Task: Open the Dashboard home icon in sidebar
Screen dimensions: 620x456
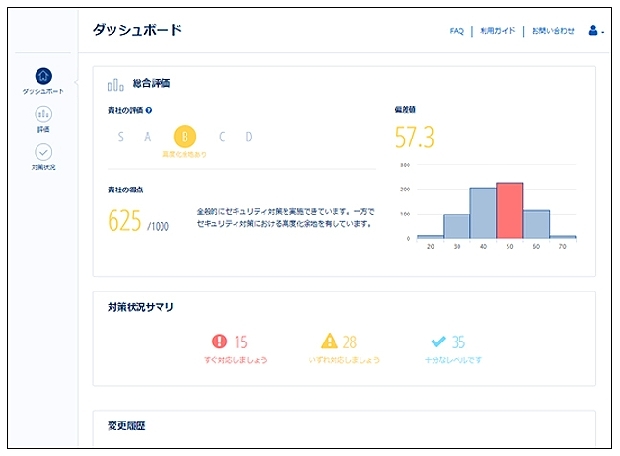Action: click(x=43, y=76)
